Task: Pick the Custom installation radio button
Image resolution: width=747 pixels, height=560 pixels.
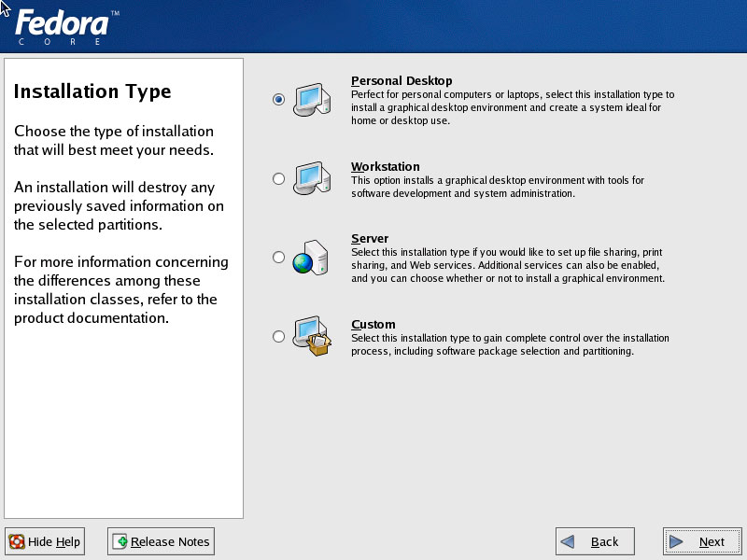Action: coord(278,337)
